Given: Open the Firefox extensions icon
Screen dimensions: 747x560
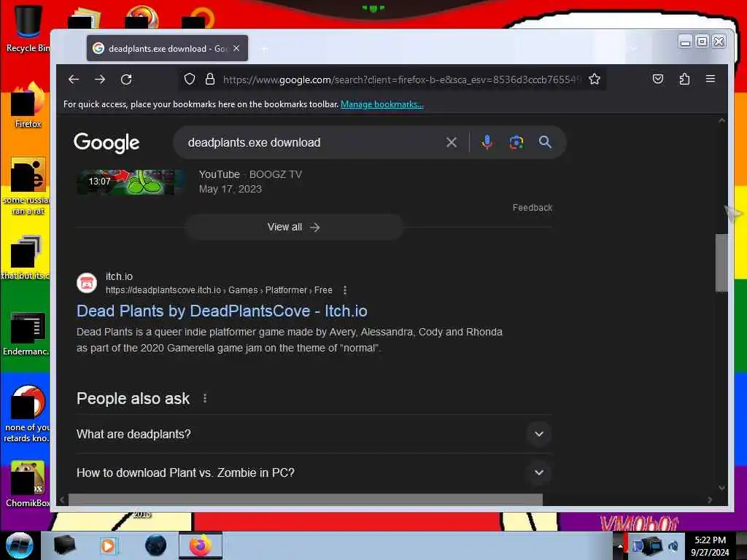Looking at the screenshot, I should click(x=684, y=79).
